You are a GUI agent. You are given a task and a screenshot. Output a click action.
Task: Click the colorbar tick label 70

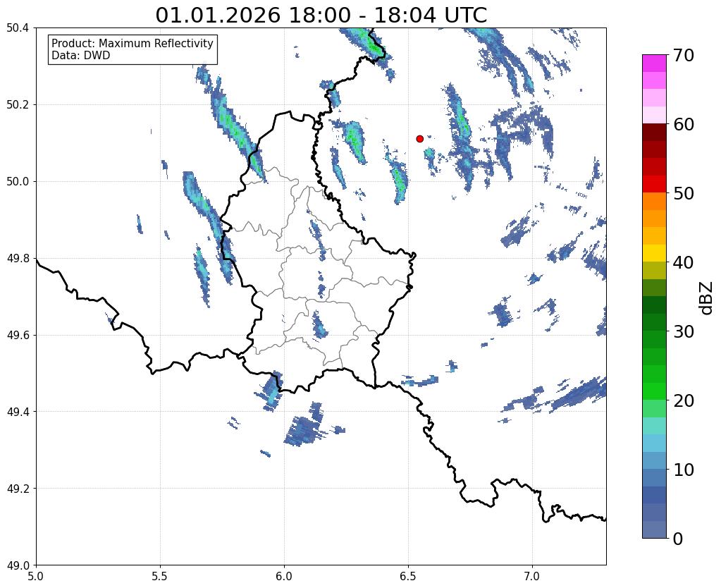tap(683, 55)
